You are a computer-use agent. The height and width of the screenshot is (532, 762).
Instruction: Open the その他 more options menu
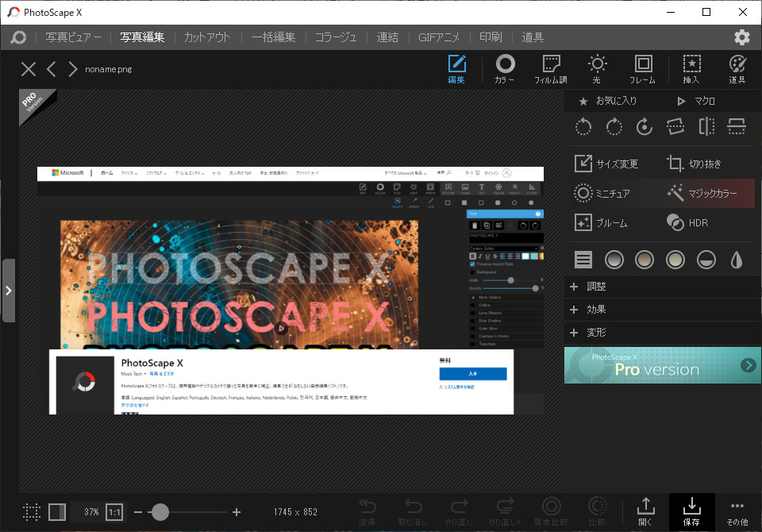(x=737, y=511)
